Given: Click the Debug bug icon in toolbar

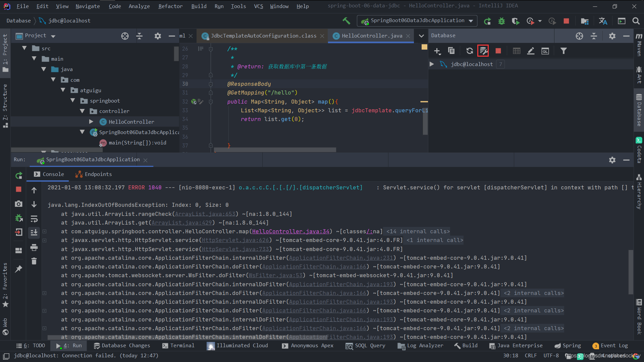Looking at the screenshot, I should point(501,21).
